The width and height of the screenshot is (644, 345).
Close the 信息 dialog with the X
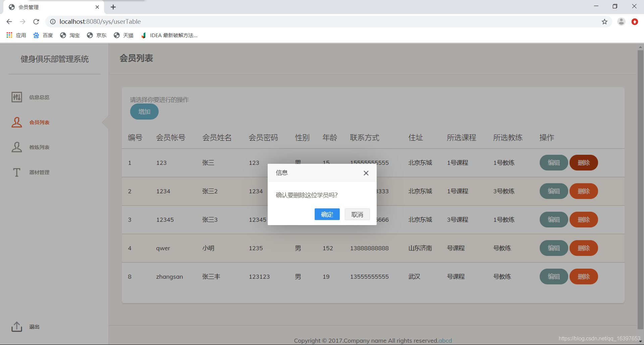(366, 173)
